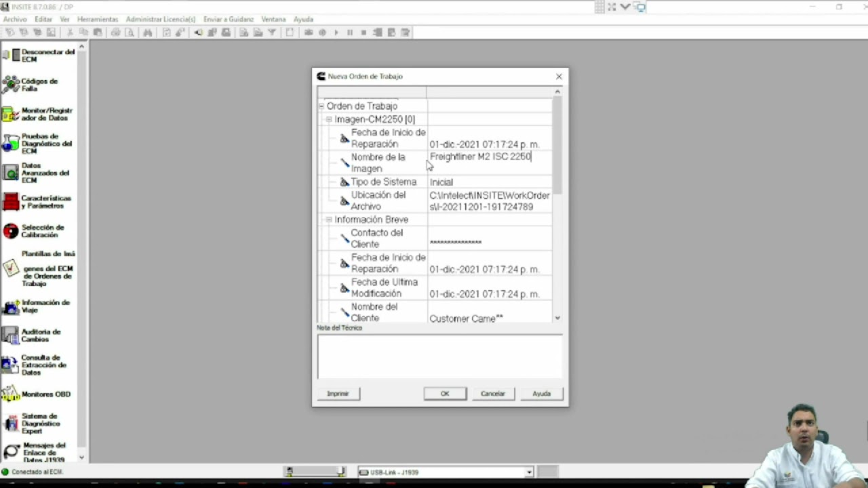Open the Ayuda menu
Viewport: 868px width, 488px height.
pos(303,19)
